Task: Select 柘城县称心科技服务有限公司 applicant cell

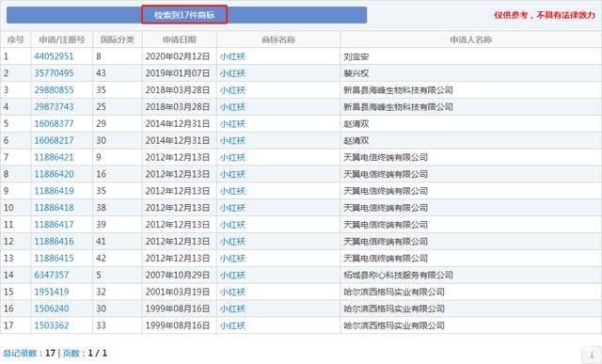Action: coord(398,276)
